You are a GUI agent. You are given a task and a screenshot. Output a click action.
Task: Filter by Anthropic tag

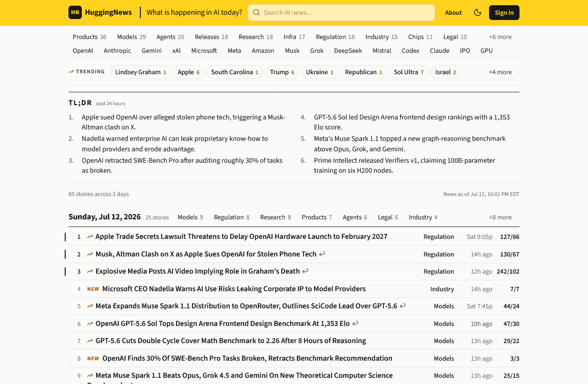click(x=118, y=50)
